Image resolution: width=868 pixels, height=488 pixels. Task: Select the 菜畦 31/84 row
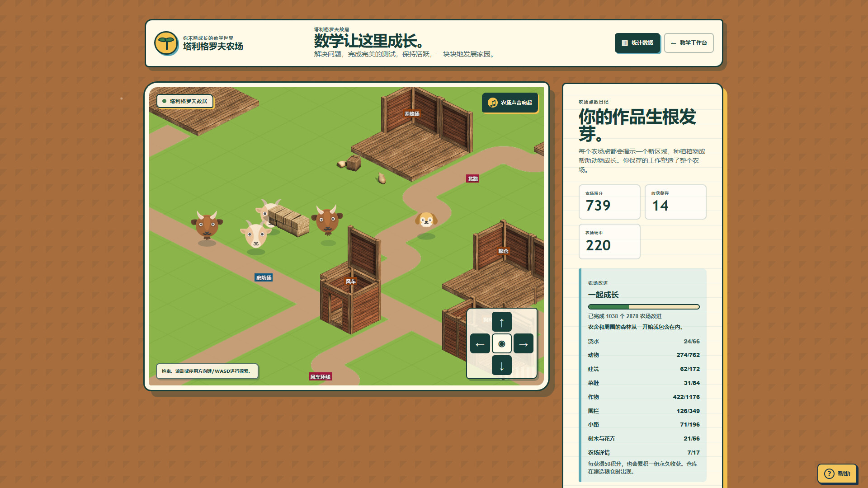(644, 383)
